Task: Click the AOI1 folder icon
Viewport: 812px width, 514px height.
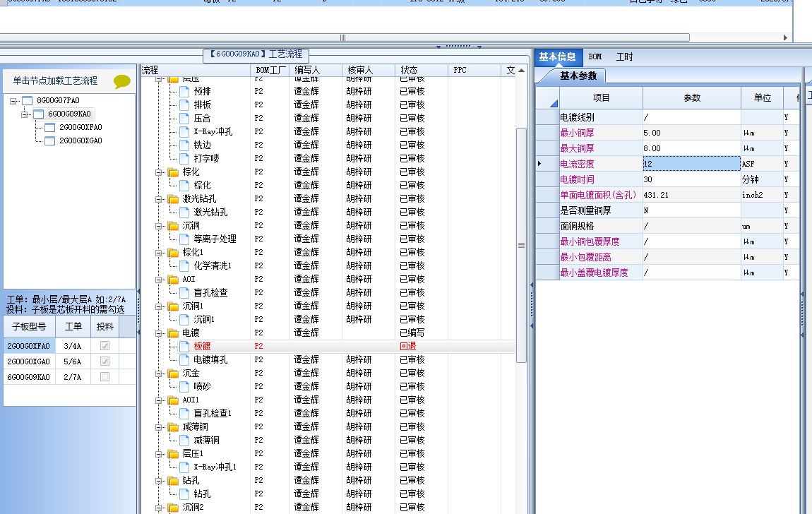Action: 173,400
